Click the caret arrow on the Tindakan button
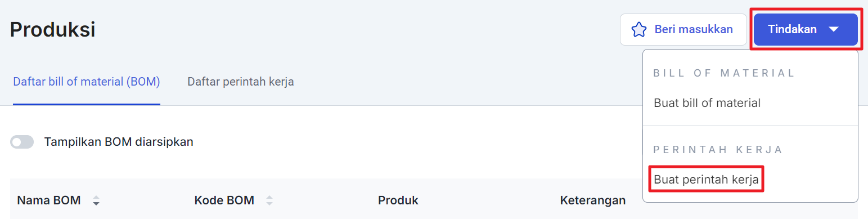This screenshot has height=219, width=868. (x=834, y=30)
